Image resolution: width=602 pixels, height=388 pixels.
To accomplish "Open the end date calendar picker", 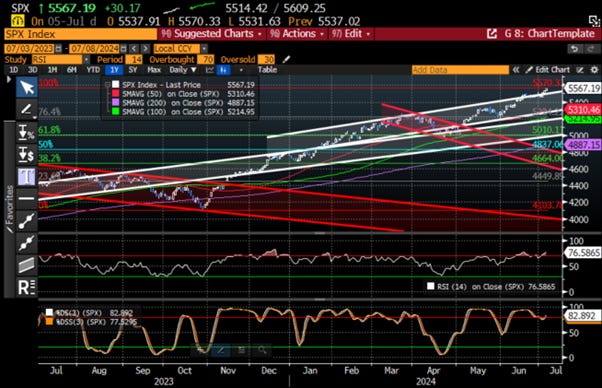I will point(124,49).
